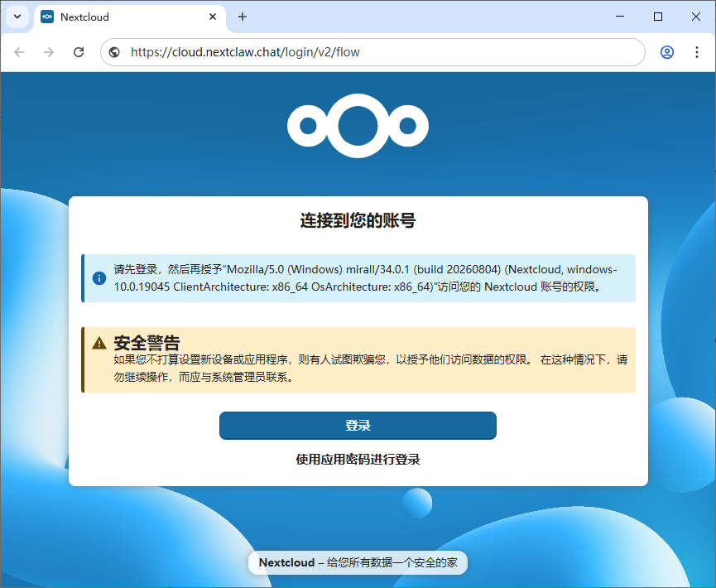Open site information globe icon in address bar

click(x=114, y=52)
